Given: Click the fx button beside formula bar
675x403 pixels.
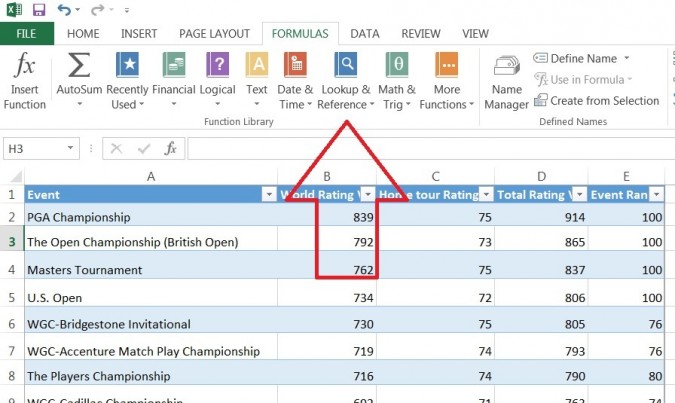Looking at the screenshot, I should [x=170, y=149].
